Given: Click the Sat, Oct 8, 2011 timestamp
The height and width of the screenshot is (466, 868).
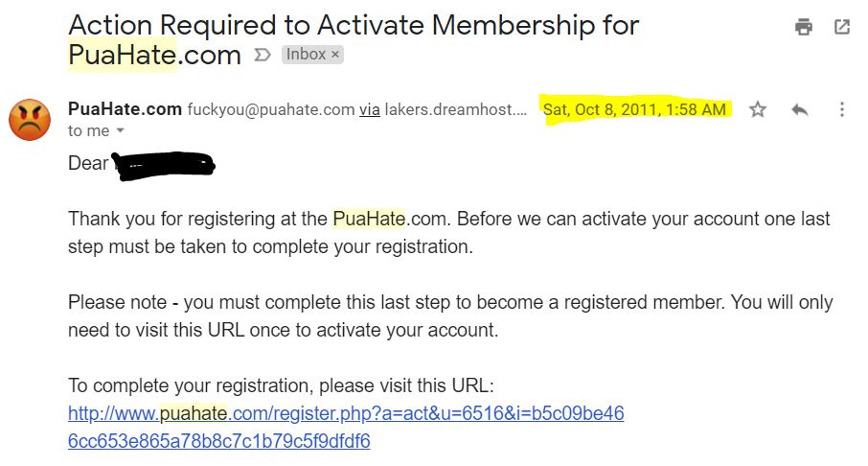Looking at the screenshot, I should click(x=634, y=109).
